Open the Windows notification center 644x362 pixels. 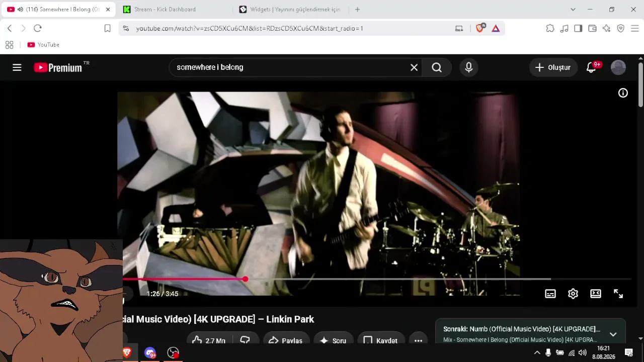coord(628,353)
